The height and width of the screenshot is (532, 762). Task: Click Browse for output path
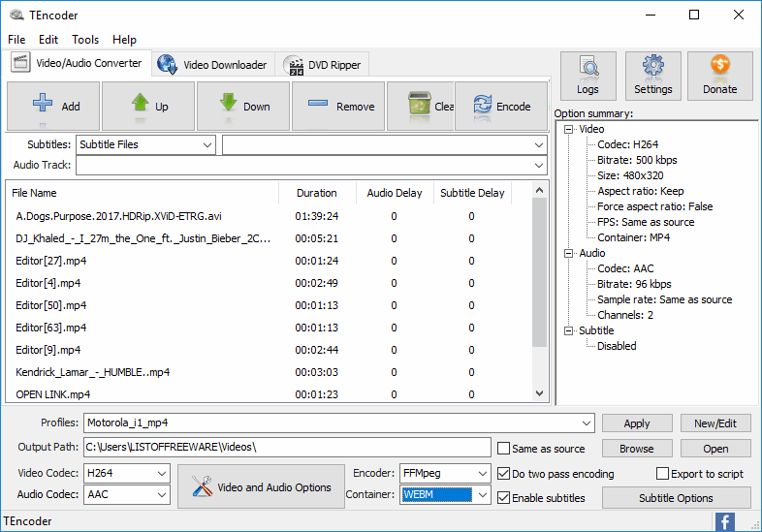tap(637, 449)
